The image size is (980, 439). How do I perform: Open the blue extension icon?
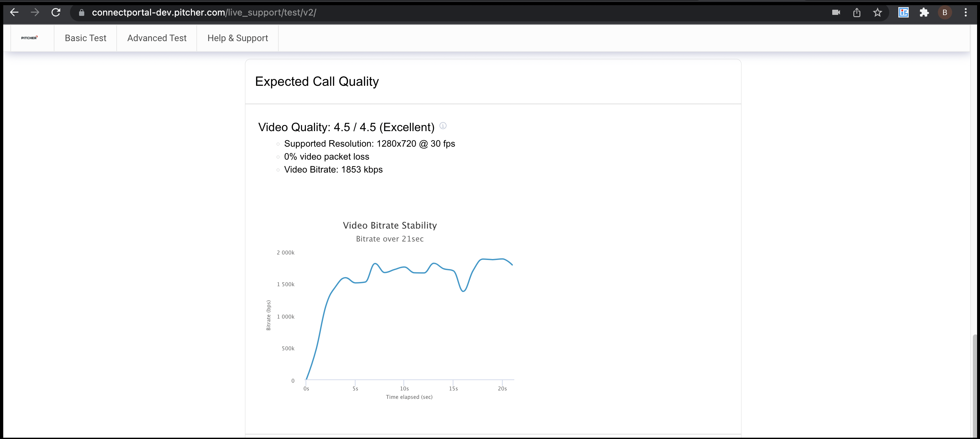pos(904,13)
